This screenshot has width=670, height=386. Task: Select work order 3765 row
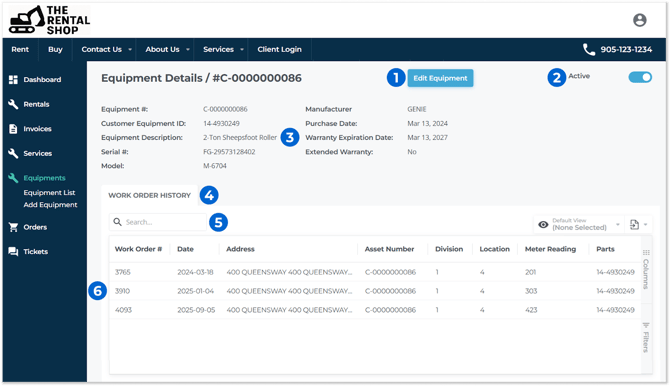pyautogui.click(x=375, y=272)
